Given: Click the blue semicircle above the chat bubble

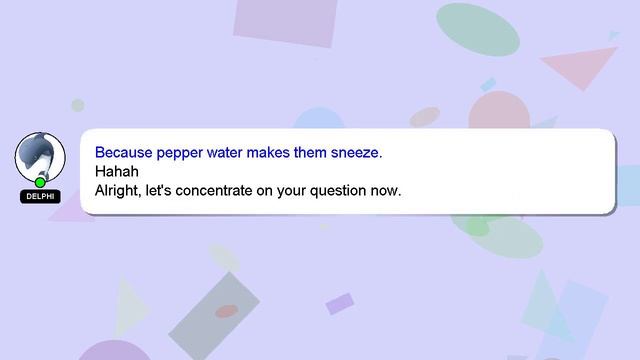Looking at the screenshot, I should tap(319, 118).
